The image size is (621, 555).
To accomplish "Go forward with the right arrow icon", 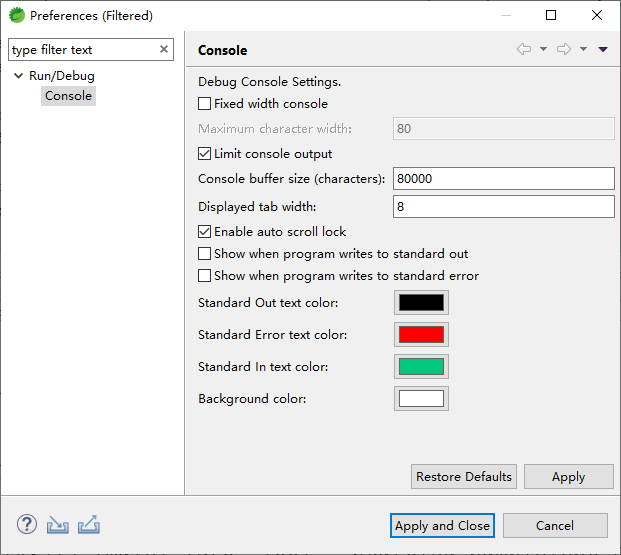I will tap(564, 49).
